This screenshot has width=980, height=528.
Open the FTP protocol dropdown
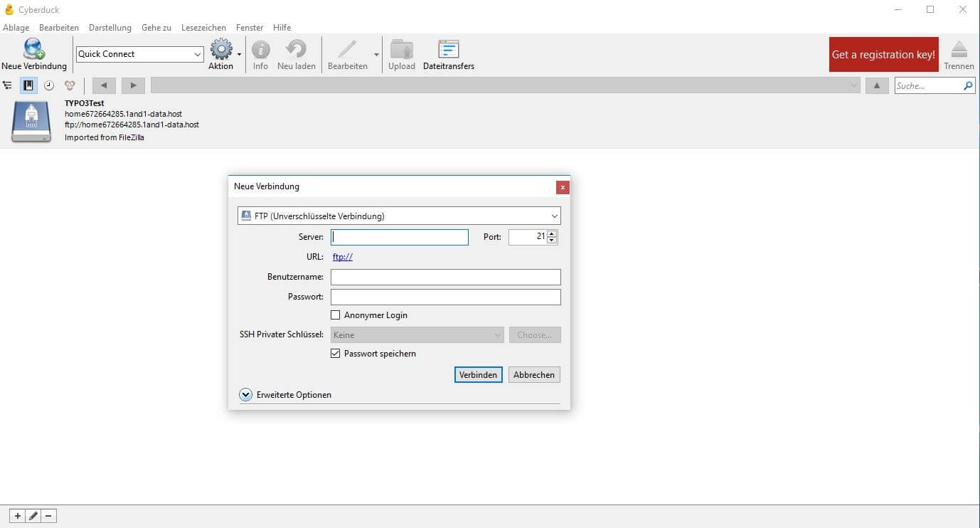(x=554, y=216)
